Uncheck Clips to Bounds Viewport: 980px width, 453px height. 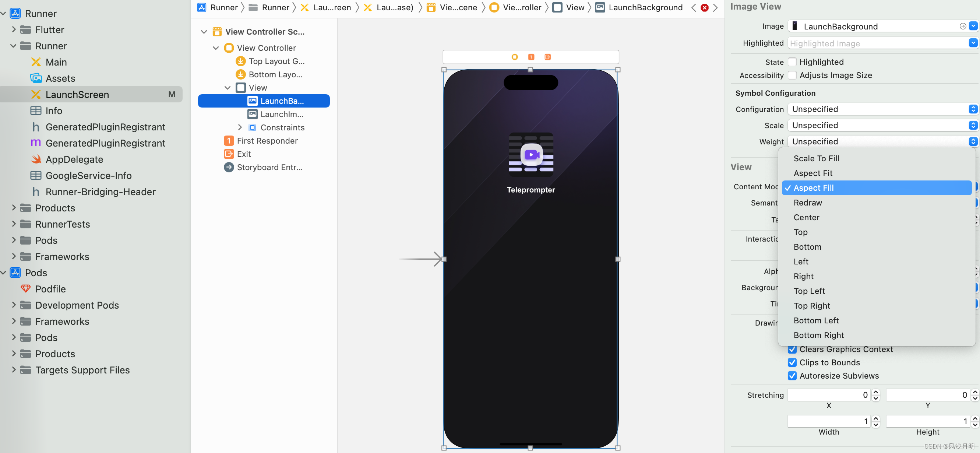pyautogui.click(x=793, y=362)
